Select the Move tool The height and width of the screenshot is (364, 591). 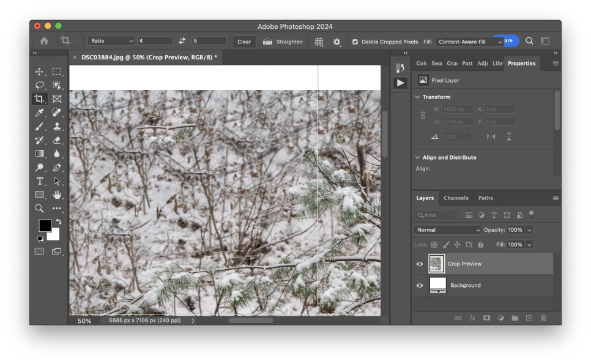[x=39, y=72]
